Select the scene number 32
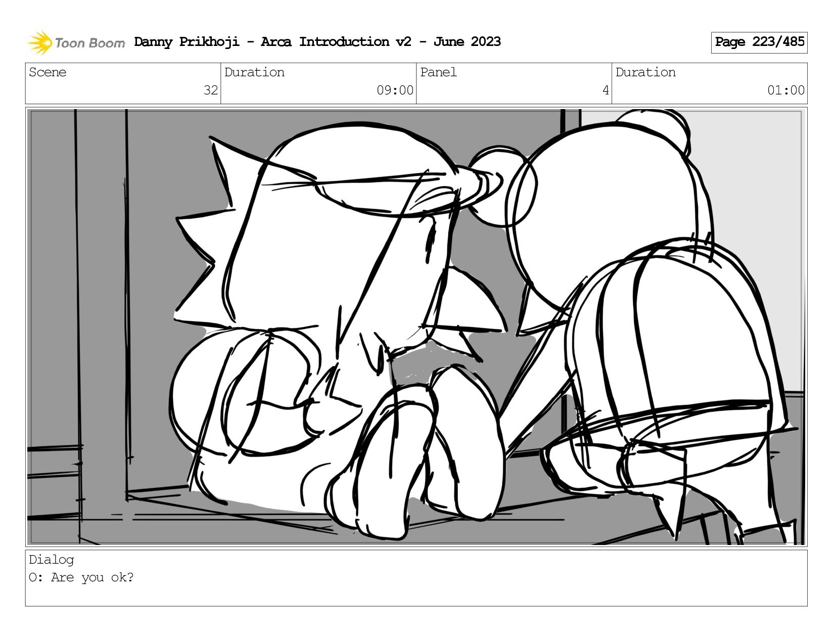This screenshot has height=644, width=834. [211, 90]
